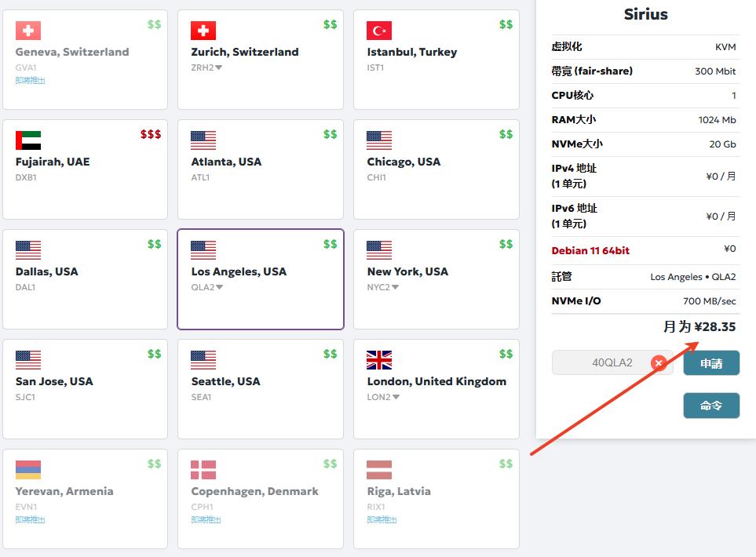The image size is (756, 557).
Task: Click the Switzerland flag on the Zurich card
Action: [x=203, y=31]
